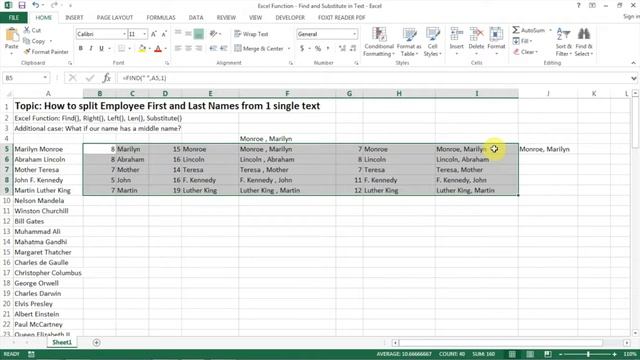
Task: Open Format as Table gallery
Action: click(x=409, y=42)
